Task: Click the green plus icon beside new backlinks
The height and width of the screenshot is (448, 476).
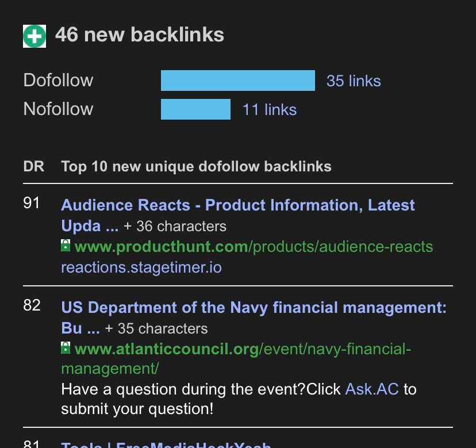Action: (x=34, y=36)
